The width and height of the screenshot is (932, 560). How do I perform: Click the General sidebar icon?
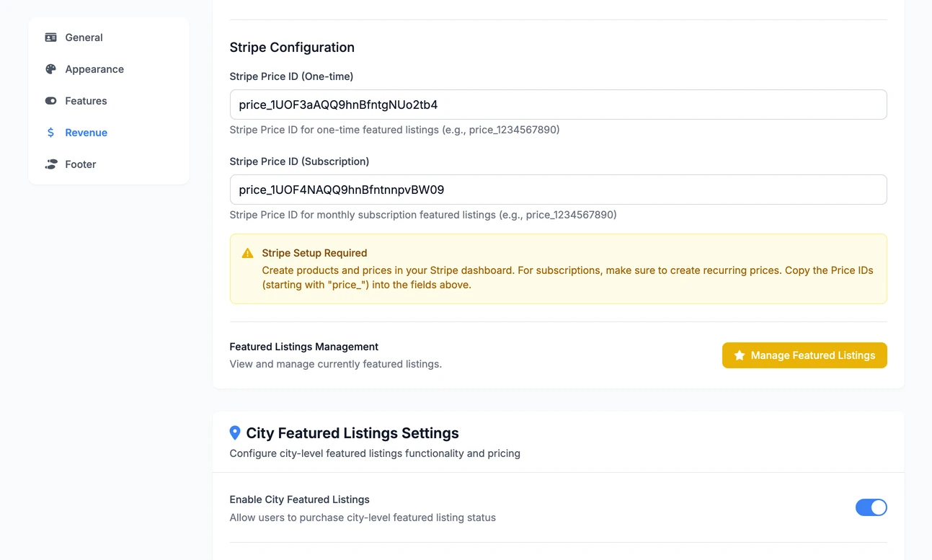pyautogui.click(x=50, y=37)
